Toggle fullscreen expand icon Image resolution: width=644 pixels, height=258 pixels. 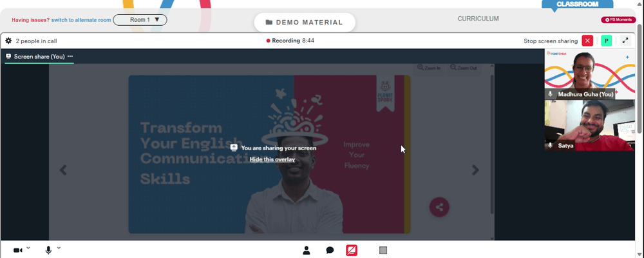625,41
